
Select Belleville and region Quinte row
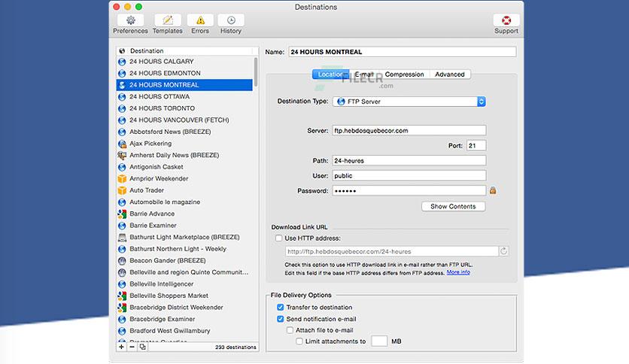pyautogui.click(x=184, y=272)
